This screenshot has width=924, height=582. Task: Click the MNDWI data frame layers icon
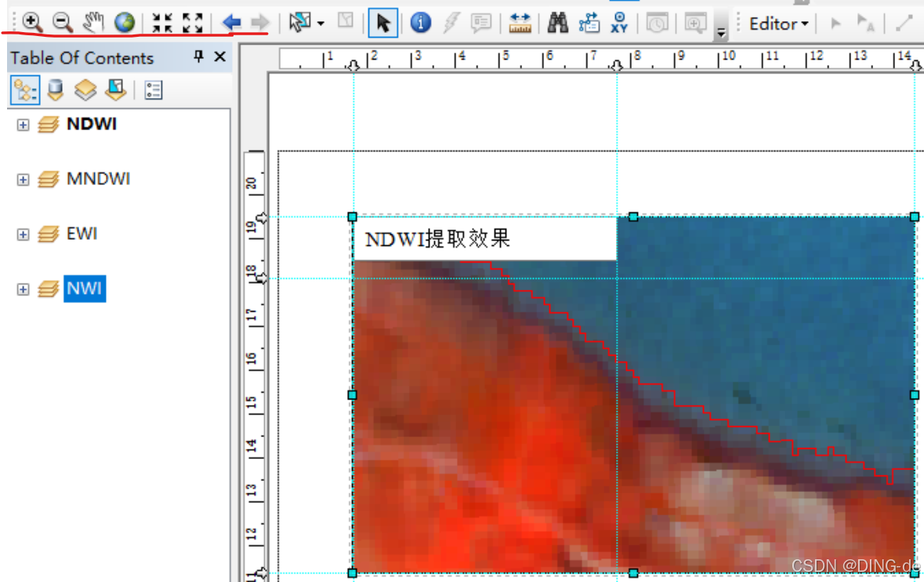(x=49, y=179)
